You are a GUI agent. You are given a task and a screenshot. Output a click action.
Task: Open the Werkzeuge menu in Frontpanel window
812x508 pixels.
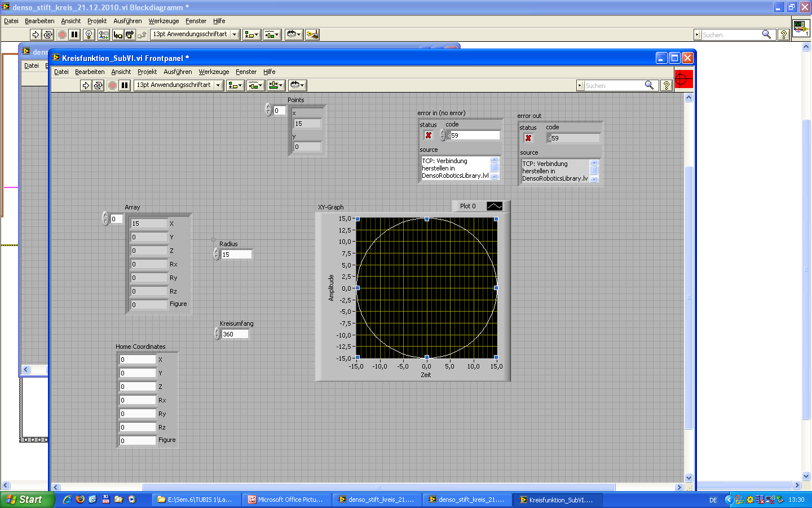214,72
